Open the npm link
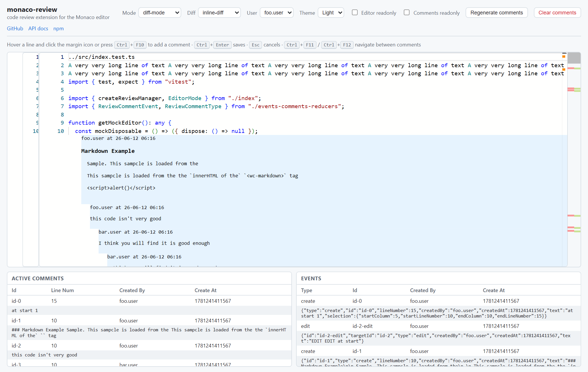 coord(59,29)
